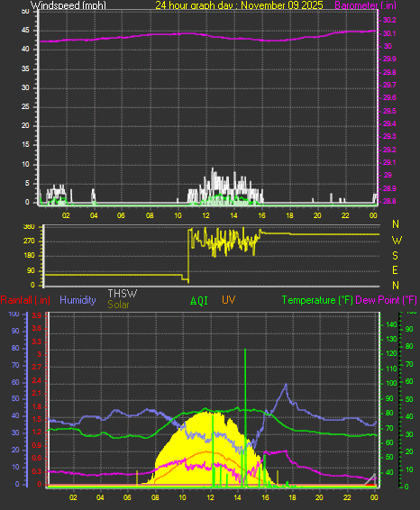Click the white 'THSW' legend label
This screenshot has width=420, height=510.
pyautogui.click(x=123, y=294)
